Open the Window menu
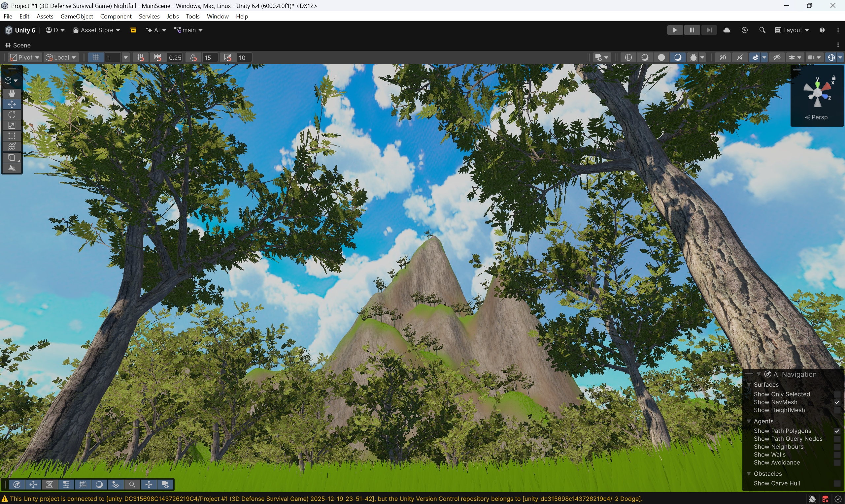845x504 pixels. (218, 16)
